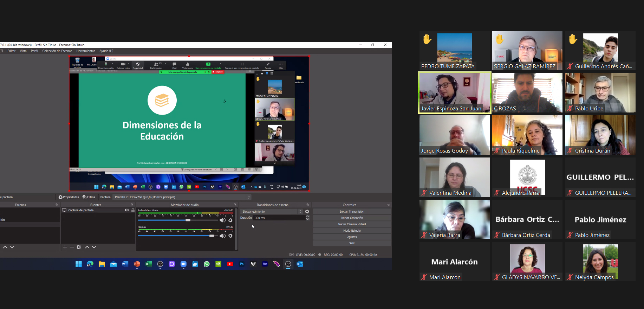Adjust the Mic/Aux volume slider

[178, 236]
